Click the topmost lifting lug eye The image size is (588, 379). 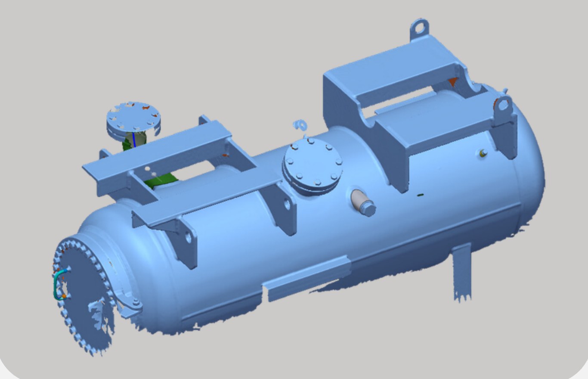pyautogui.click(x=420, y=28)
